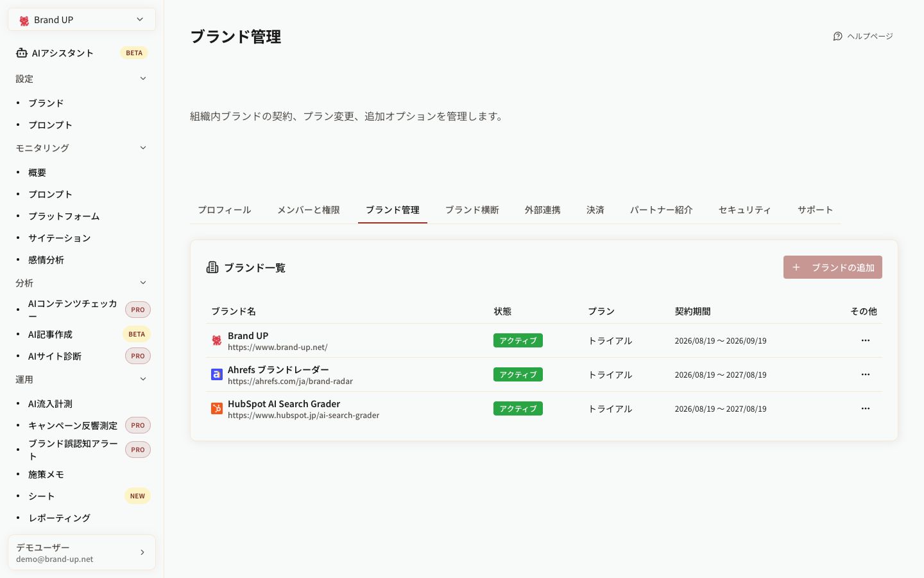Switch to the メンバーと権限 tab

pyautogui.click(x=309, y=210)
